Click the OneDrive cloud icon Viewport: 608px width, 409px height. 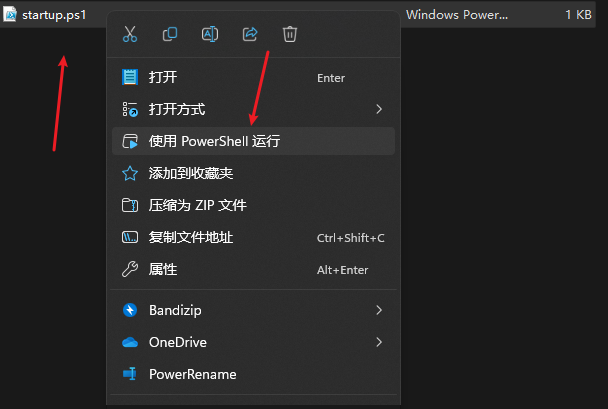tap(130, 342)
